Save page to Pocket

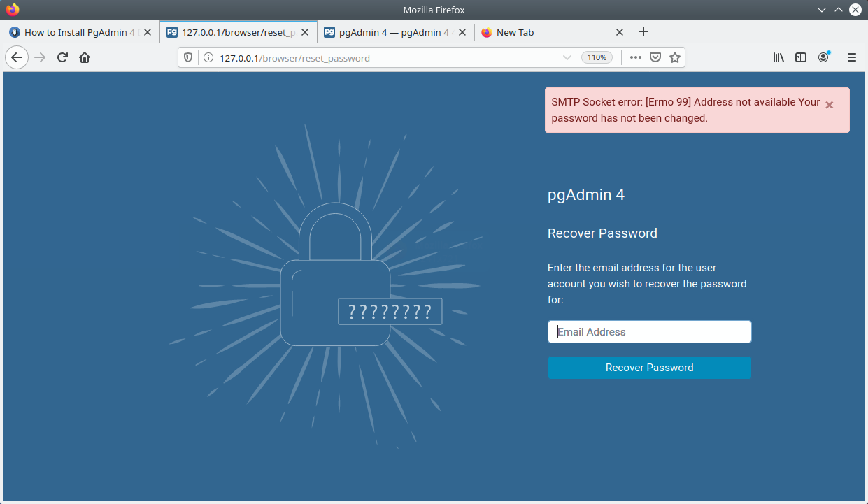click(x=655, y=57)
